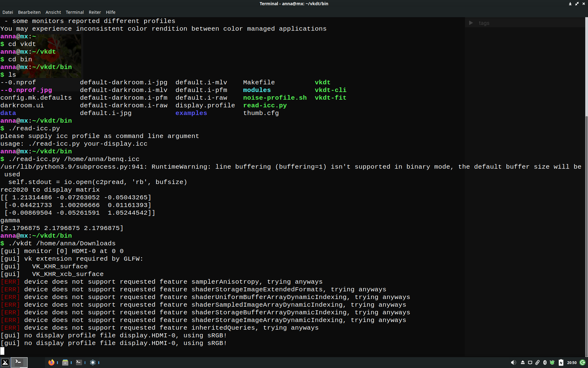Launch Firefox from the taskbar
Viewport: 588px width, 368px height.
(x=51, y=362)
